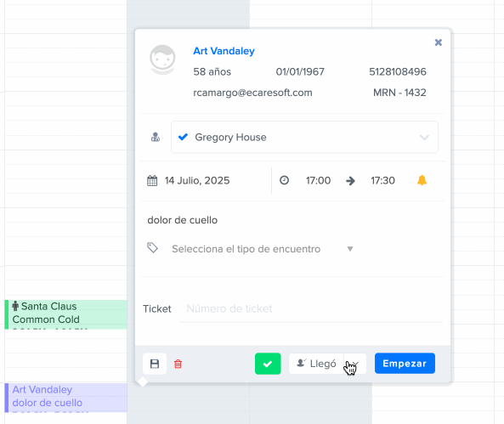504x424 pixels.
Task: Start the visit with Empezar
Action: (x=405, y=364)
